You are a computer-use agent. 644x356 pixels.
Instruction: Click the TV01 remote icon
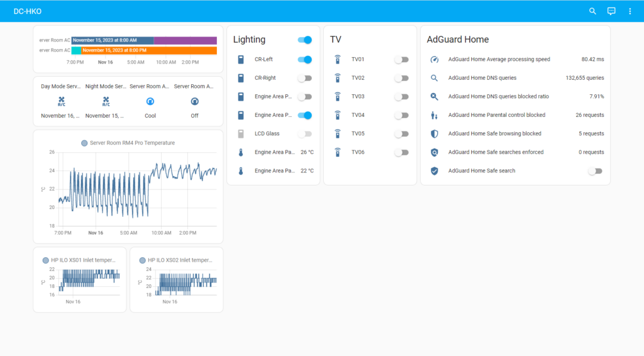338,60
